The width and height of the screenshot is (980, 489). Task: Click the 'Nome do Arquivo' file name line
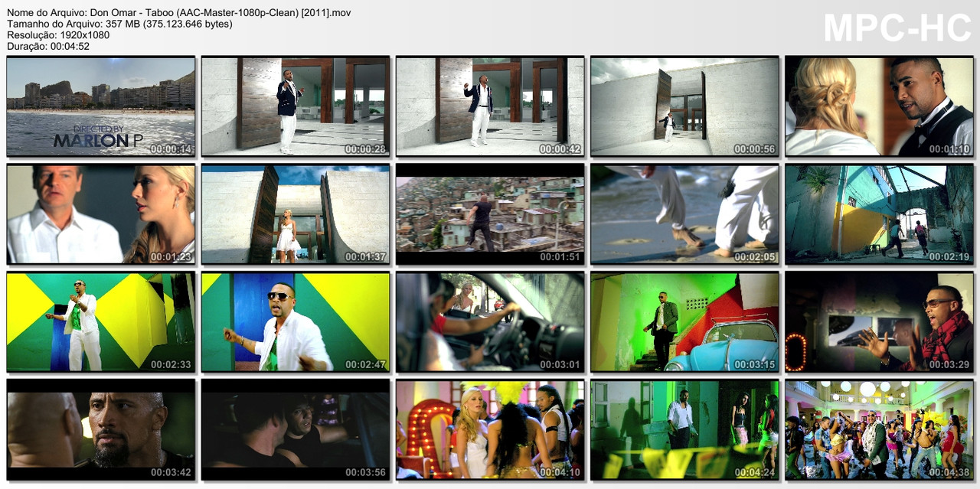pyautogui.click(x=179, y=13)
